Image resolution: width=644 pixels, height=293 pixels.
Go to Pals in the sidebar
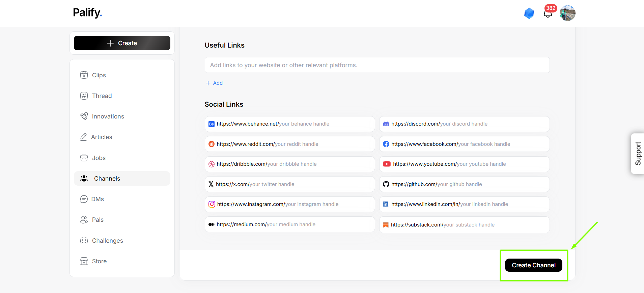click(122, 219)
